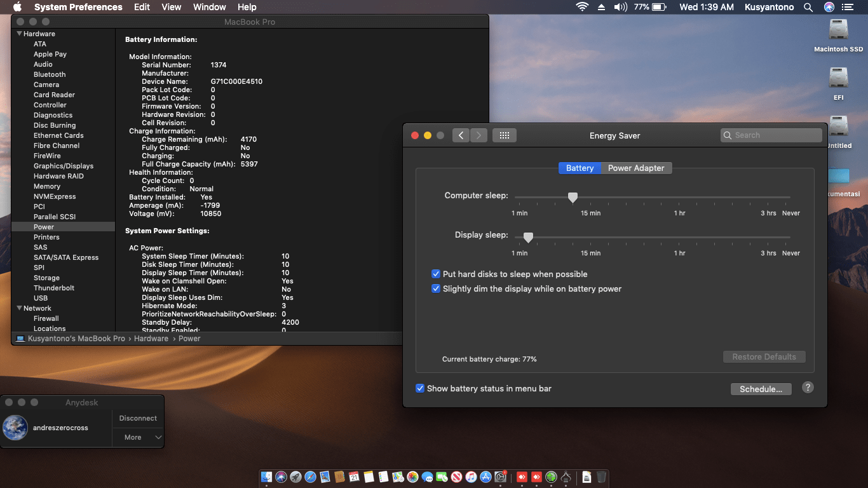Viewport: 868px width, 488px height.
Task: Select USB in the Hardware list
Action: pos(41,298)
